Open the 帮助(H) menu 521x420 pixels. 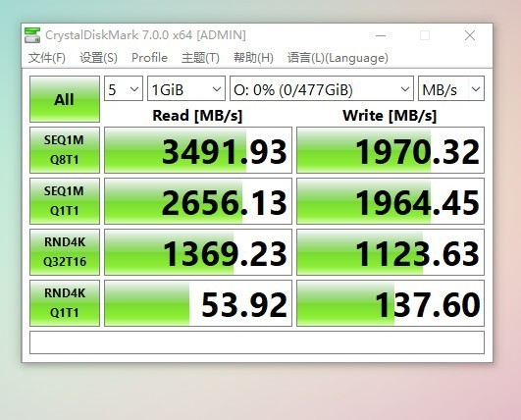(253, 58)
